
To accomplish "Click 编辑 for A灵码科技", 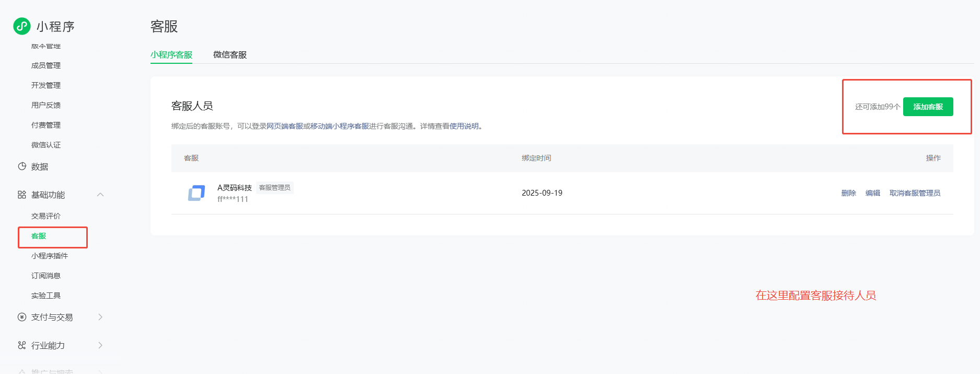I will pyautogui.click(x=872, y=193).
